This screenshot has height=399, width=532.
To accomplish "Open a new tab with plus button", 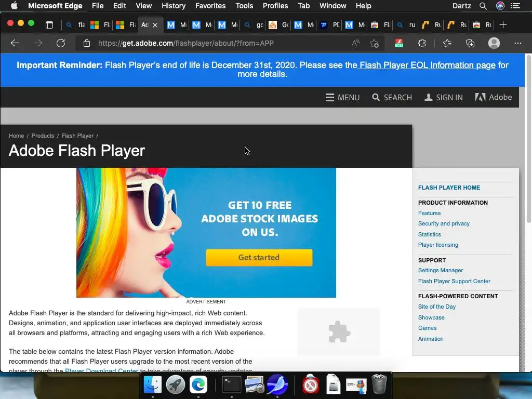I will (x=503, y=25).
